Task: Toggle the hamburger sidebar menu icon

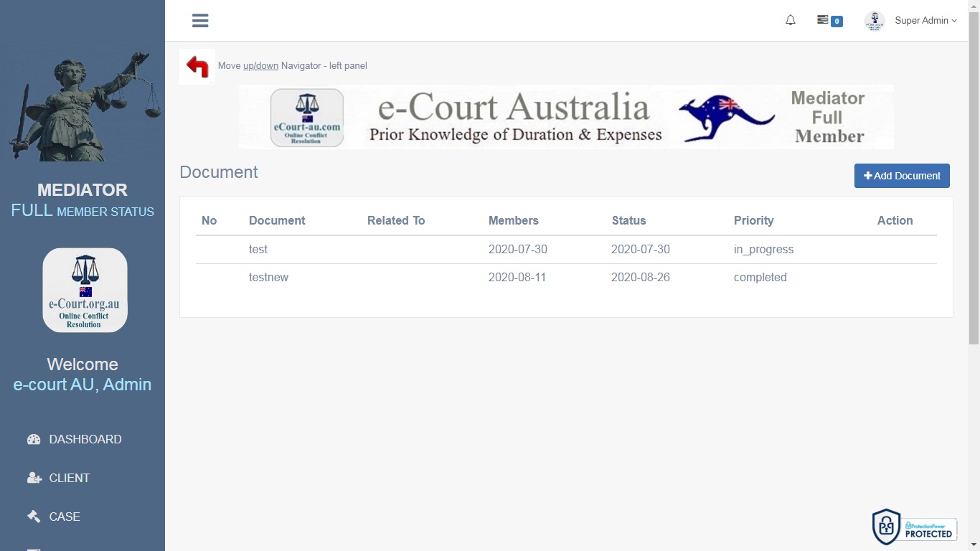Action: [x=200, y=21]
